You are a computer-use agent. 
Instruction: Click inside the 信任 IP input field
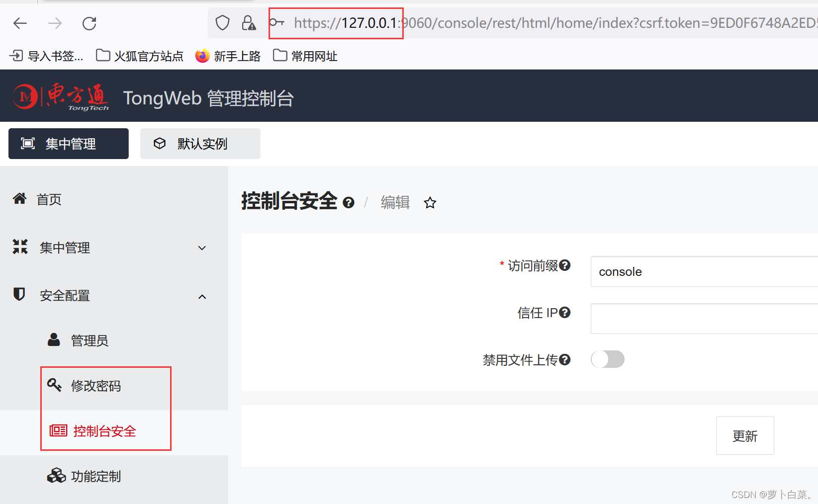tap(696, 318)
